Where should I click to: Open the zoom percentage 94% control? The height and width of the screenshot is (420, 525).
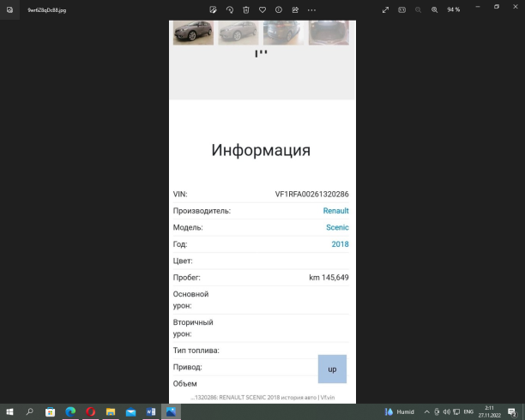tap(454, 10)
